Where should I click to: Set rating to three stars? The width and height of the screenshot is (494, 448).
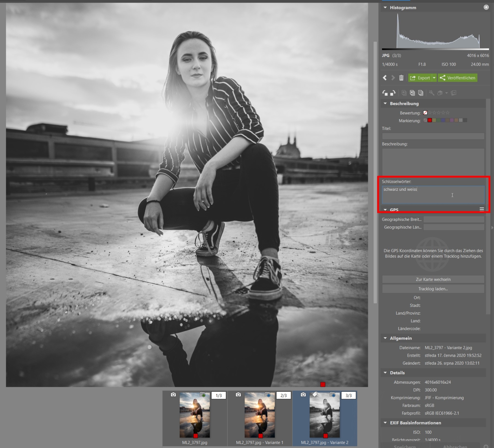(439, 113)
